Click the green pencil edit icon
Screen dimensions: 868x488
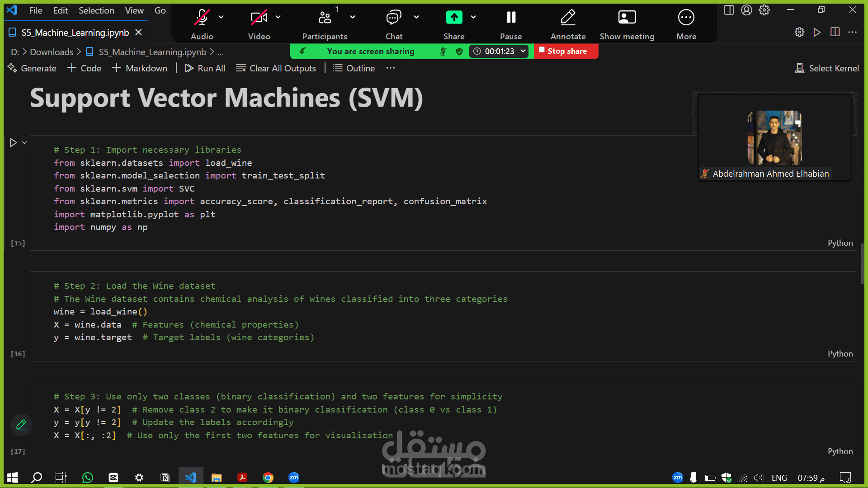coord(21,425)
